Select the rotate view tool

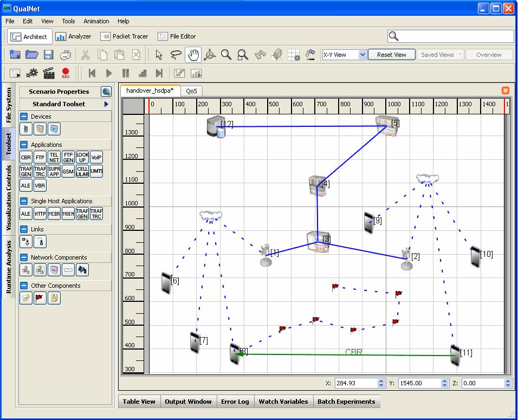pos(210,55)
